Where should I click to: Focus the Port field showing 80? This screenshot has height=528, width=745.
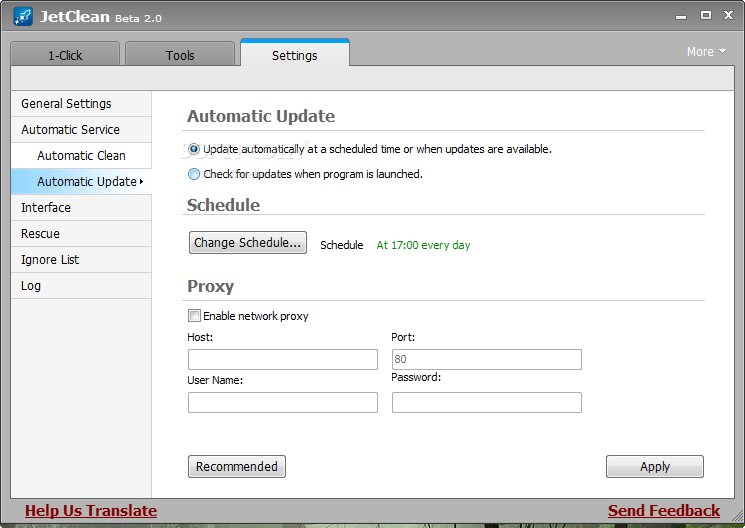[x=487, y=359]
